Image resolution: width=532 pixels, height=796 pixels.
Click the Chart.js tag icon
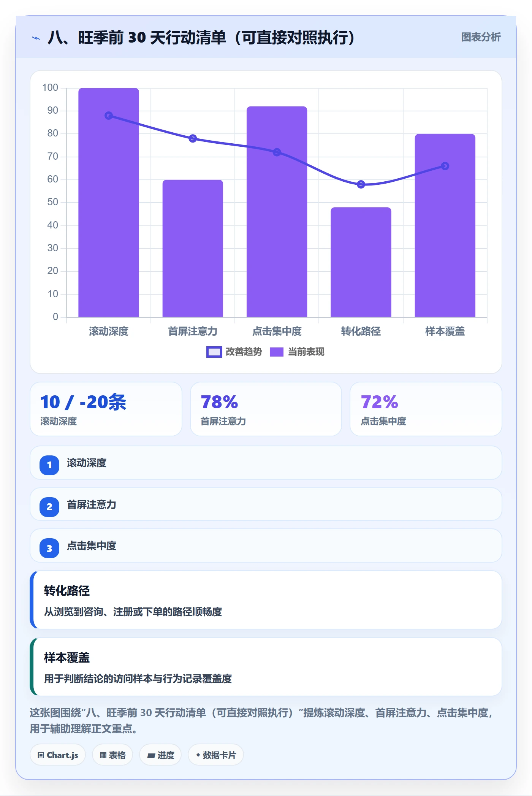coord(41,755)
